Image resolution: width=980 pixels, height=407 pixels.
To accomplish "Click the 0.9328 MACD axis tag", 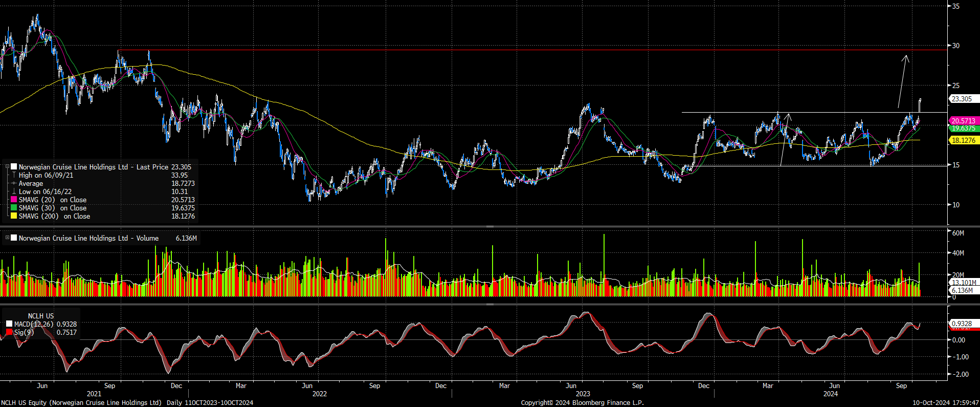I will click(x=964, y=324).
